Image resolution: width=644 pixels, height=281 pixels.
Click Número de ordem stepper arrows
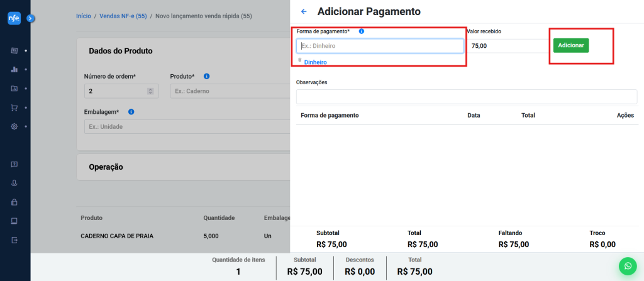[x=150, y=91]
